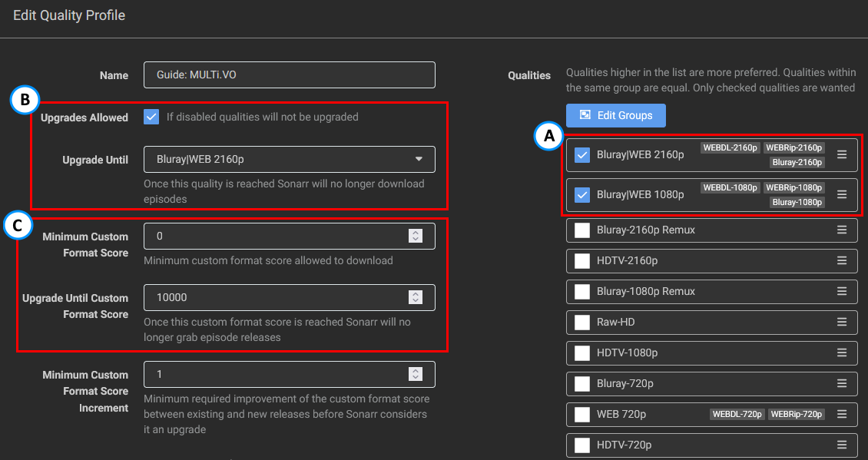The height and width of the screenshot is (460, 868).
Task: Click stepper on Upgrade Until Custom Format Score
Action: [416, 297]
